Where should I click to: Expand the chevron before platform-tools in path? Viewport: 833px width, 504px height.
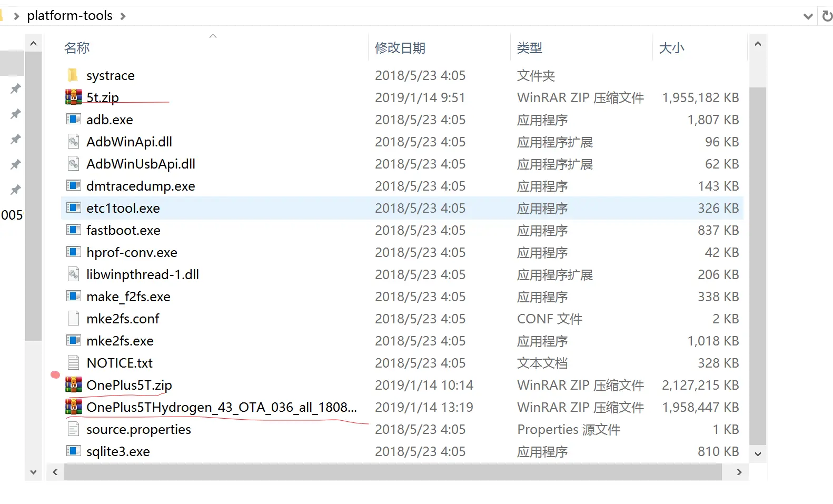(x=16, y=16)
